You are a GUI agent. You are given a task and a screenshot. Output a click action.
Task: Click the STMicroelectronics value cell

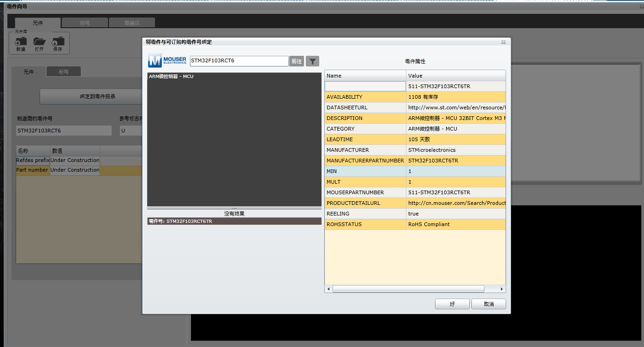tap(456, 150)
